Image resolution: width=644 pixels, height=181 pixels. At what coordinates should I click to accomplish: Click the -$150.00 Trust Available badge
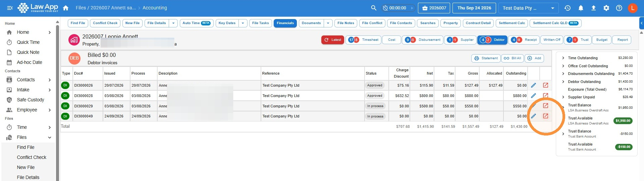point(624,147)
